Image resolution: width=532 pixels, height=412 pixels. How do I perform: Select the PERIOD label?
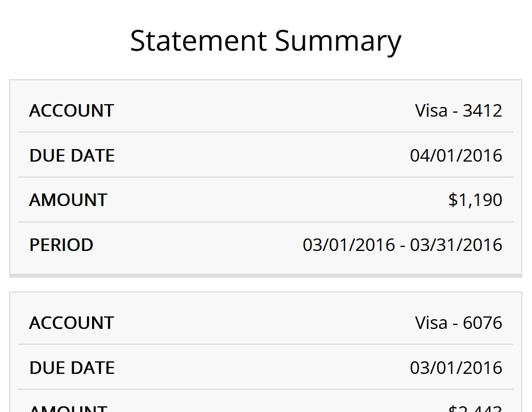tap(61, 245)
